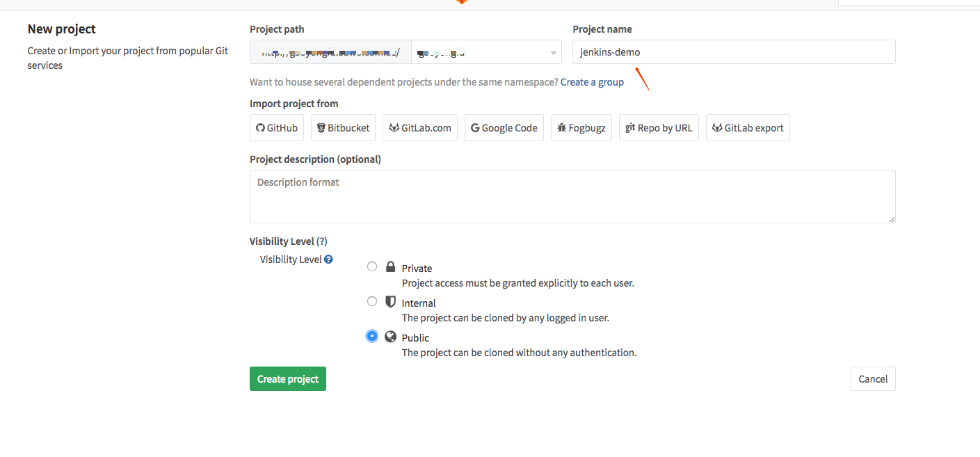The height and width of the screenshot is (457, 980).
Task: Select Public visibility radio button
Action: (x=372, y=336)
